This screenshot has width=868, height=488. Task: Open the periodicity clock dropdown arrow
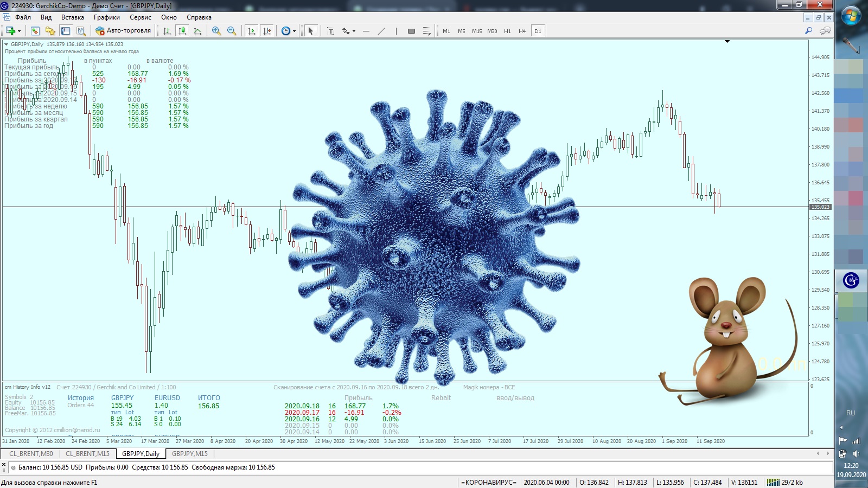click(x=294, y=31)
